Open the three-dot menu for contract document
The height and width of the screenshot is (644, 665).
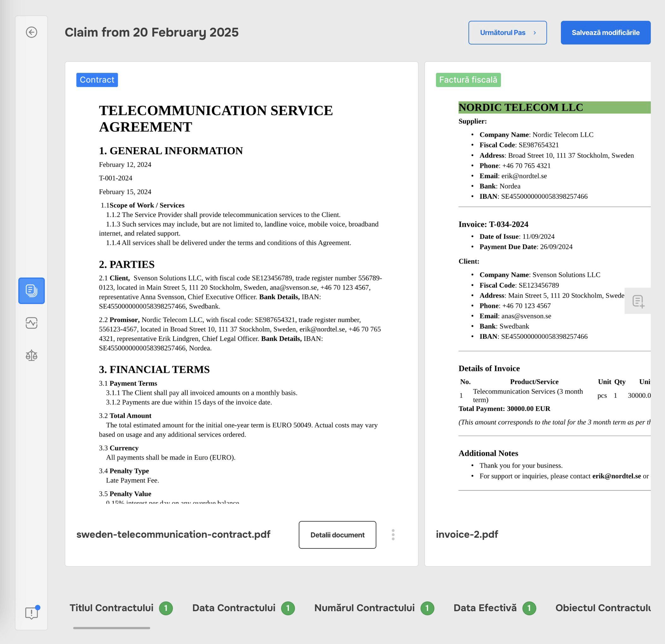pyautogui.click(x=393, y=535)
